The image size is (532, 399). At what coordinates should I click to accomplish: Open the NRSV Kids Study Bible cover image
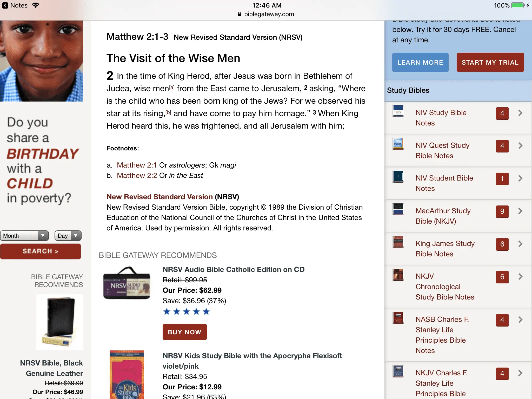click(x=127, y=375)
